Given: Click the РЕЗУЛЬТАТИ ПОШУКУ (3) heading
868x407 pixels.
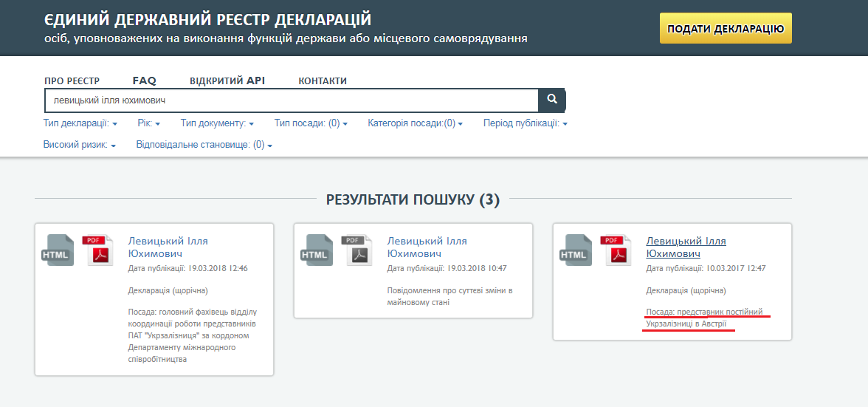Looking at the screenshot, I should [x=413, y=200].
